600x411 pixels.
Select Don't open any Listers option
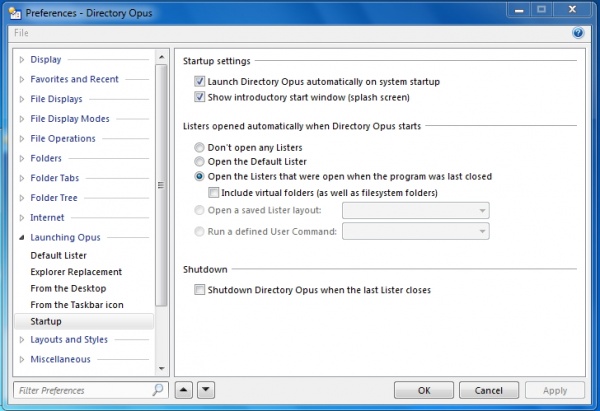(199, 147)
